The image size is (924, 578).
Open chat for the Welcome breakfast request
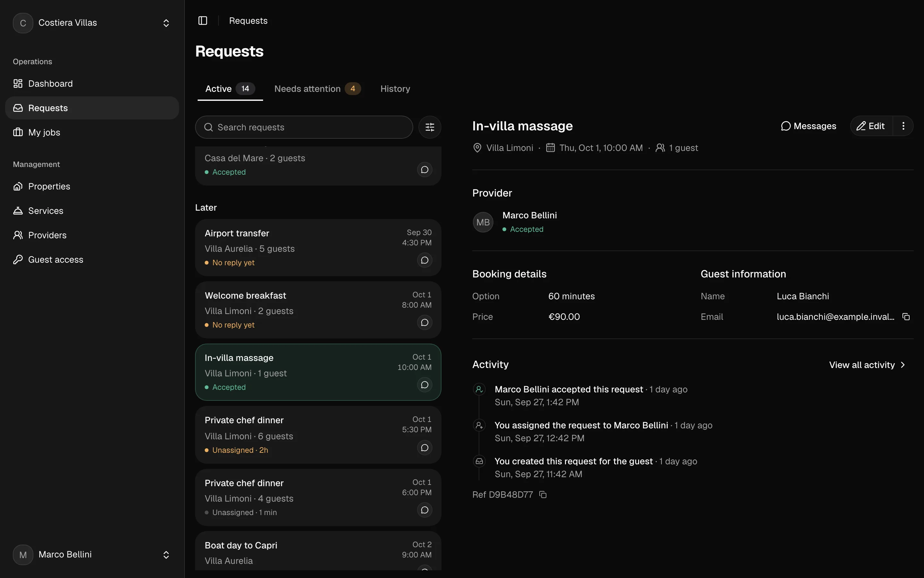point(424,323)
